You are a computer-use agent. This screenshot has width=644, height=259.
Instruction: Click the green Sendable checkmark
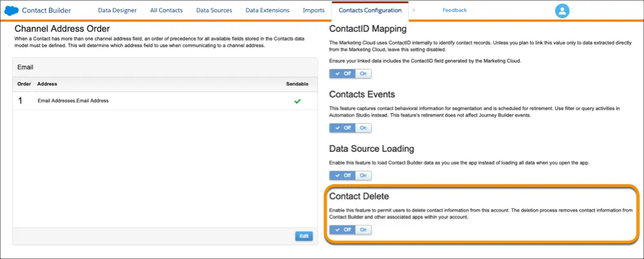(x=298, y=101)
